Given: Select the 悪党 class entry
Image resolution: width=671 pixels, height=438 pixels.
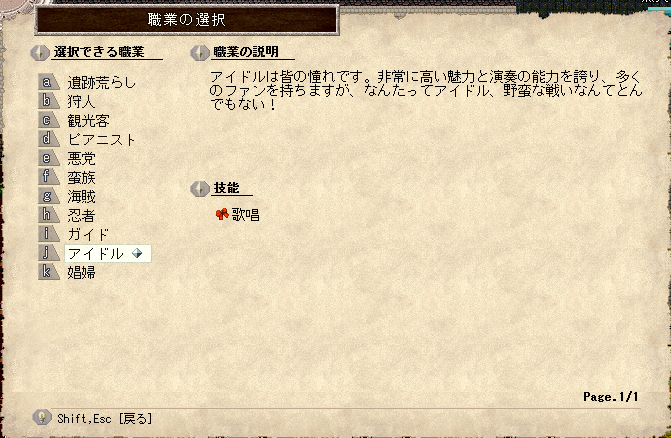Looking at the screenshot, I should point(81,158).
